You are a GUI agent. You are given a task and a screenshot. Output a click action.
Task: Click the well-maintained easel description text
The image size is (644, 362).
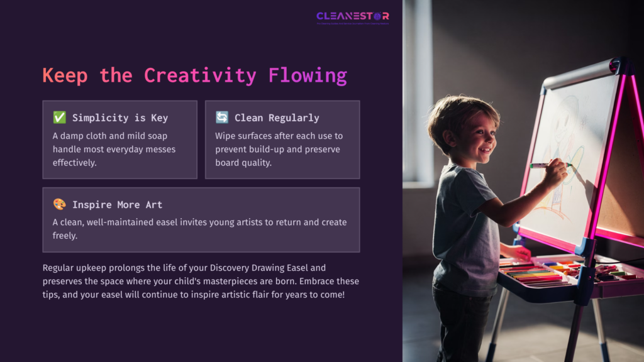coord(199,229)
